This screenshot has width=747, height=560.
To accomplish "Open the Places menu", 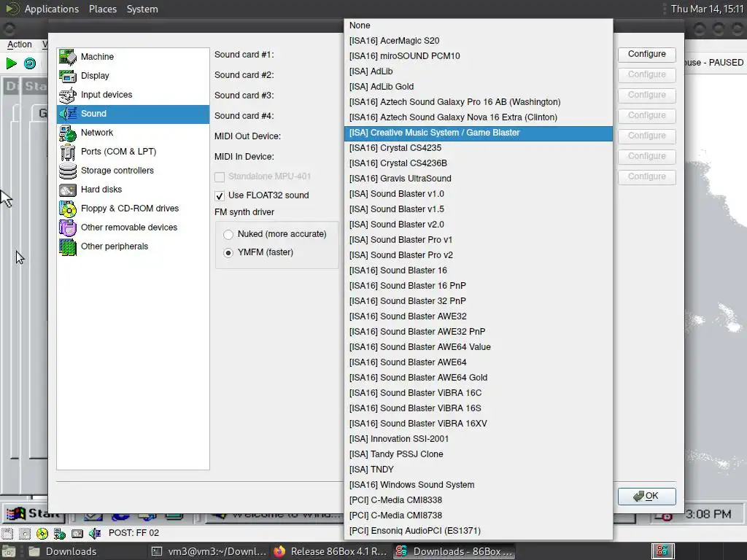I will 103,9.
